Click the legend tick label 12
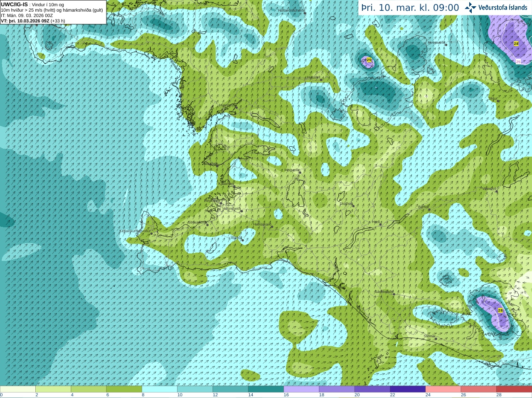Image resolution: width=532 pixels, height=398 pixels. click(215, 395)
